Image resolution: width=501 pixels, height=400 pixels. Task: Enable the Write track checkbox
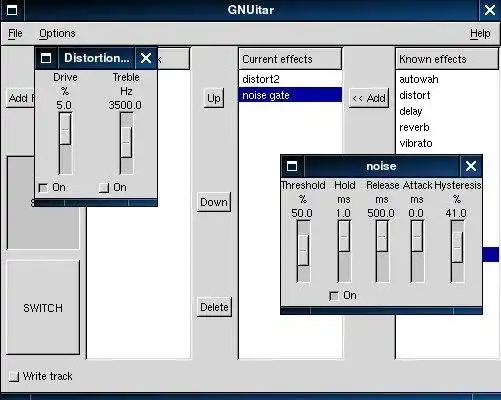coord(14,377)
